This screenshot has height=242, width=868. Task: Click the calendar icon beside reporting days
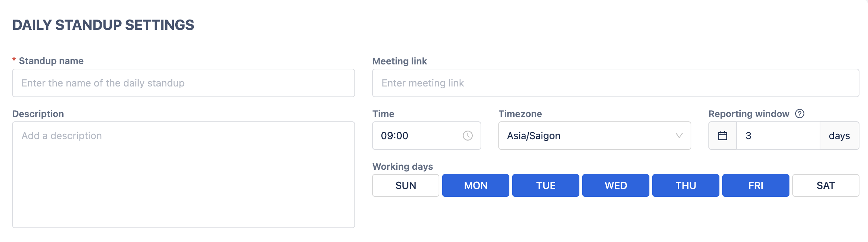click(722, 136)
